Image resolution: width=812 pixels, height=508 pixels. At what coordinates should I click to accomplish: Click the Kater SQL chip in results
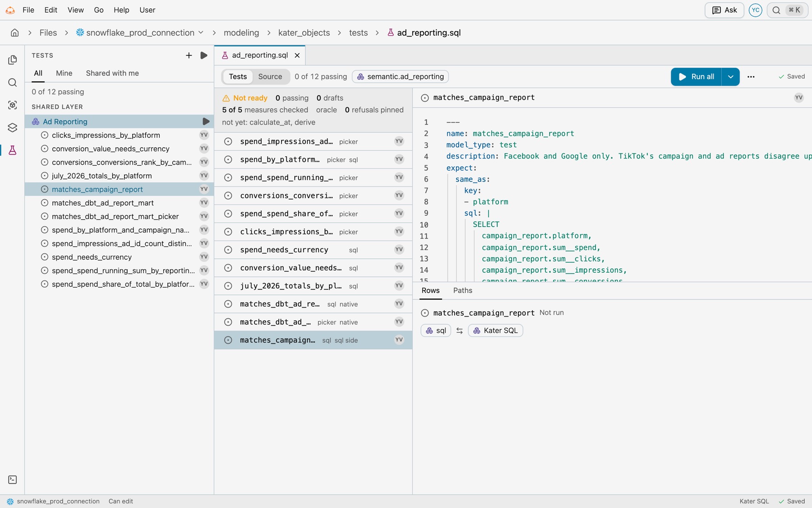tap(495, 331)
